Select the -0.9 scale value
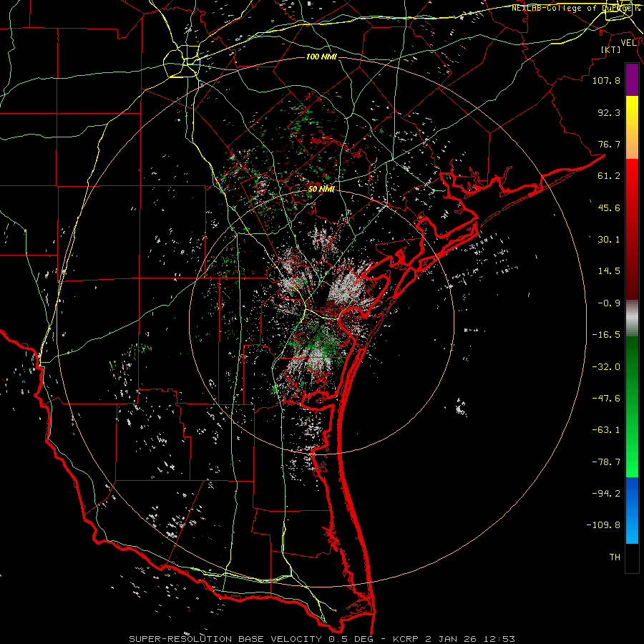The image size is (644, 644). (609, 303)
